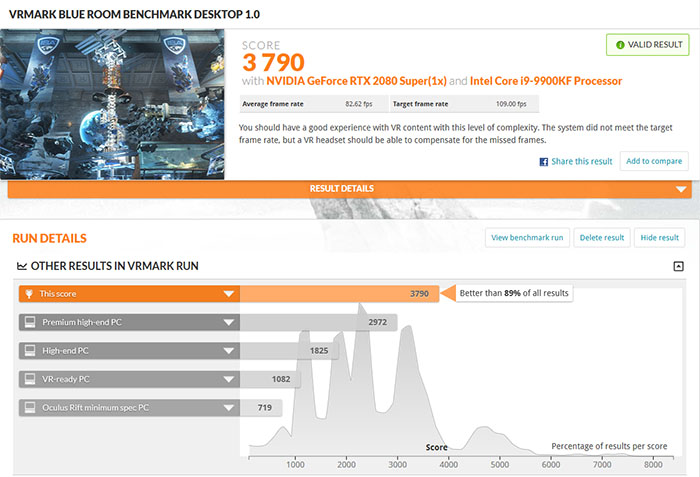Click the 719 Oculus Rift score value

pos(264,408)
